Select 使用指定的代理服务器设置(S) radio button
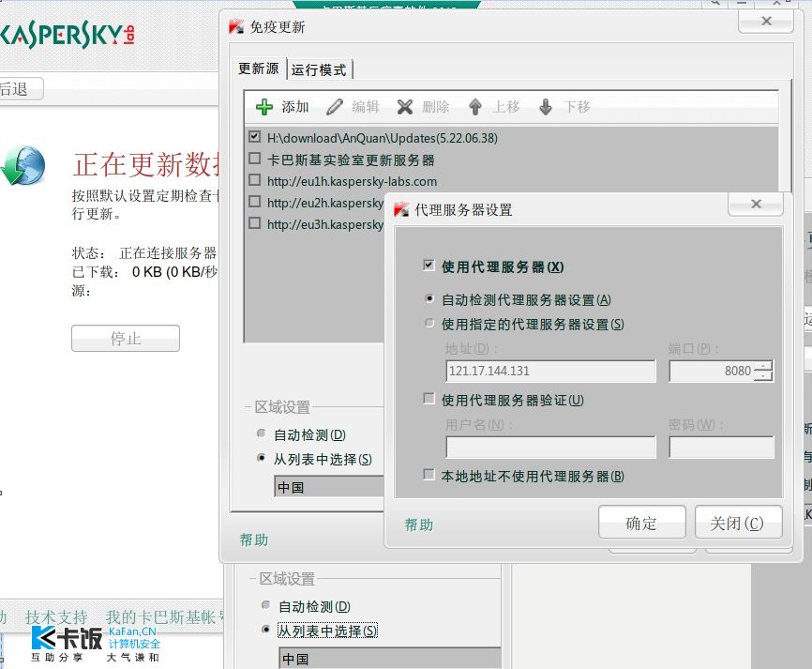This screenshot has width=812, height=669. tap(429, 323)
